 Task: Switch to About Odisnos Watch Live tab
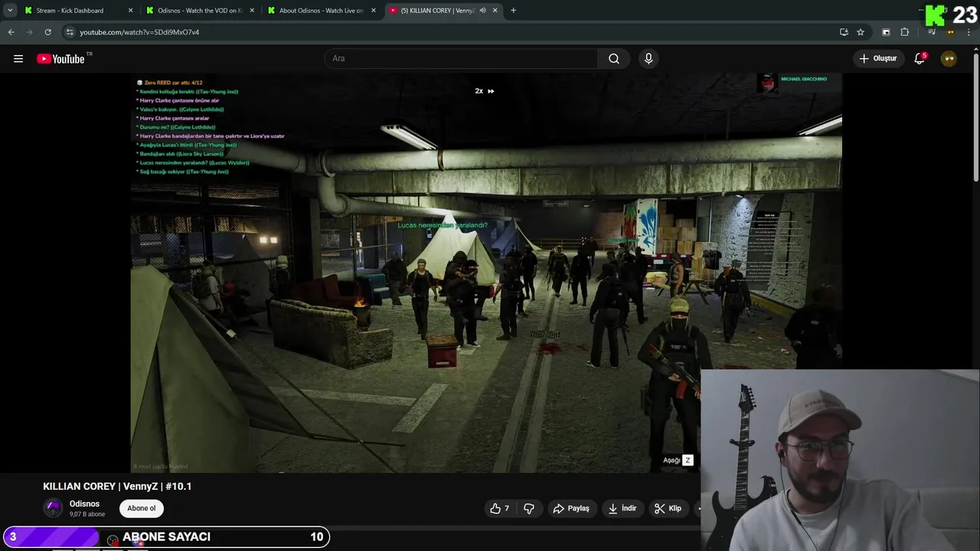point(320,11)
